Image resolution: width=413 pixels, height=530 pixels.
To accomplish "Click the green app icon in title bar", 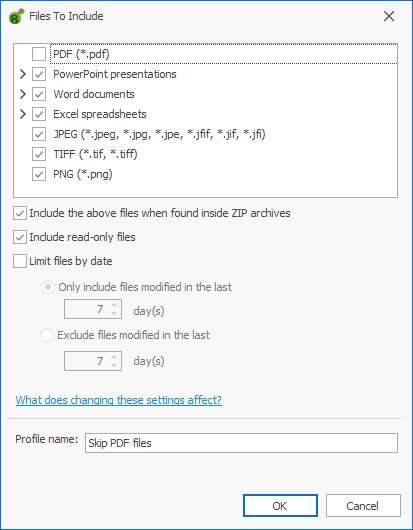I will [17, 16].
